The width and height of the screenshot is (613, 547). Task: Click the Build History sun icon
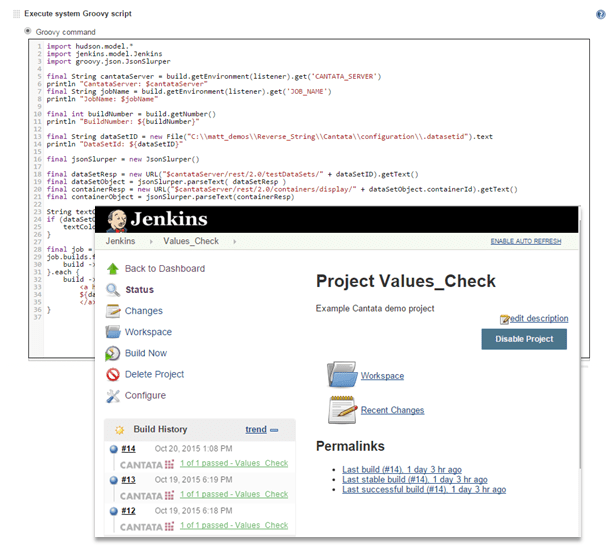click(x=119, y=430)
